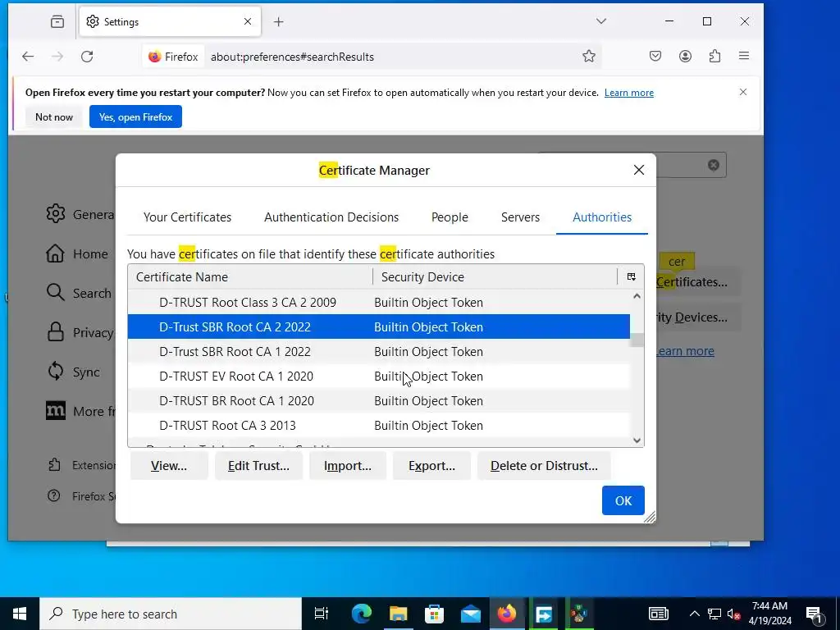Open the Firefox View tab icon
Viewport: 840px width, 630px height.
pyautogui.click(x=57, y=21)
